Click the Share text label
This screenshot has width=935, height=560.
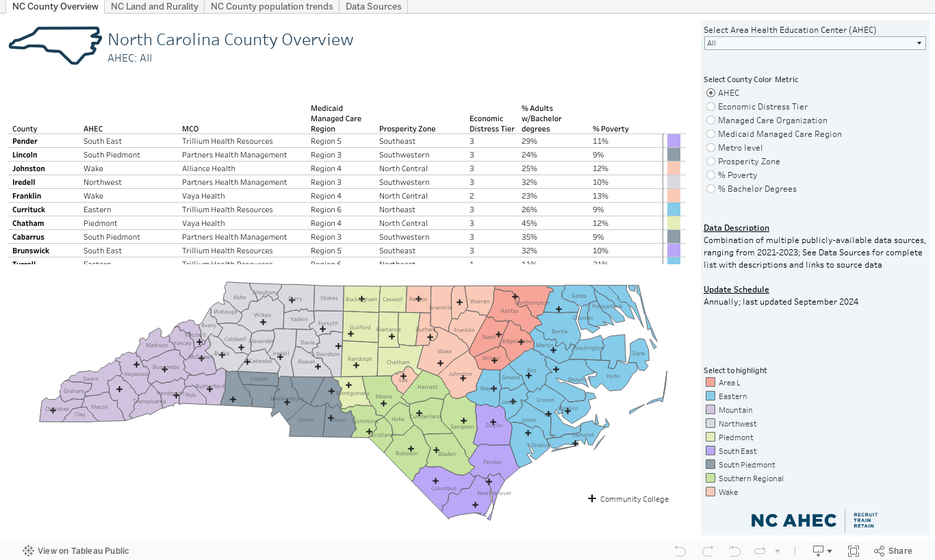point(900,551)
